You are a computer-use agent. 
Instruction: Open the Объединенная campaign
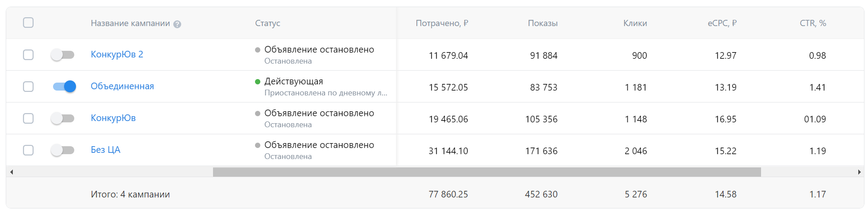coord(122,86)
